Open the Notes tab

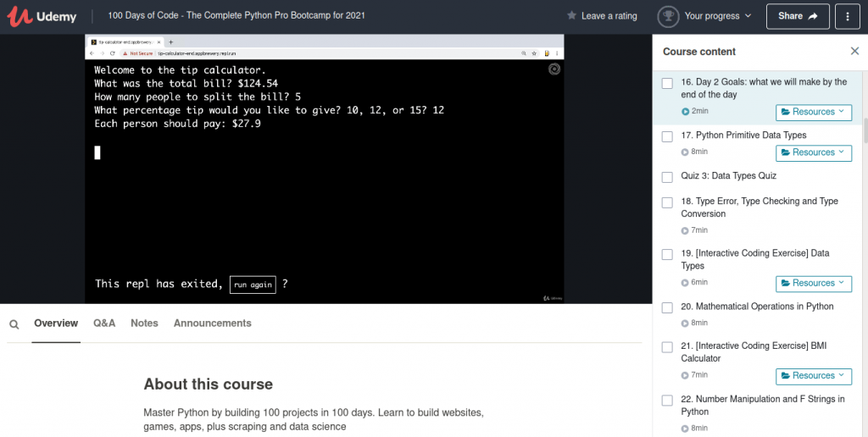coord(144,323)
